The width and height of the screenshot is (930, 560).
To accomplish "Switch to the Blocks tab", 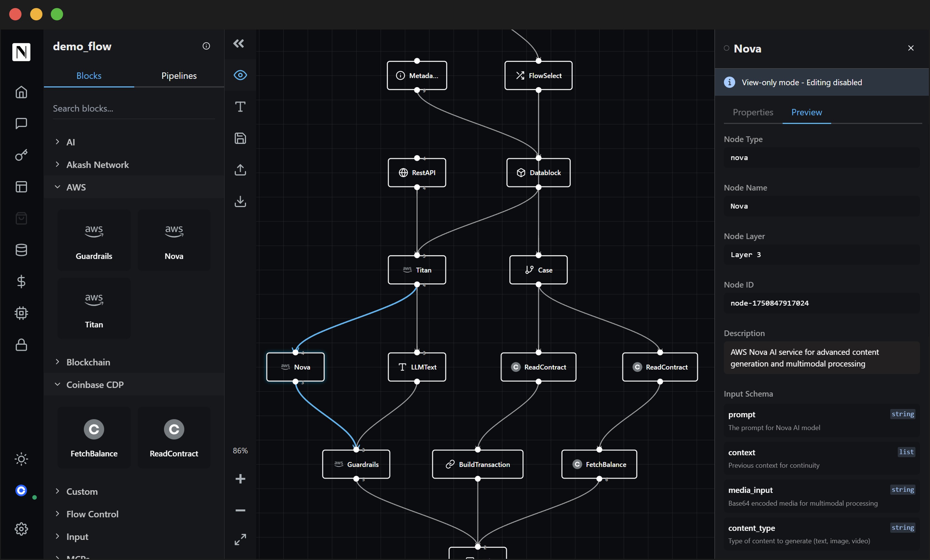I will point(89,75).
